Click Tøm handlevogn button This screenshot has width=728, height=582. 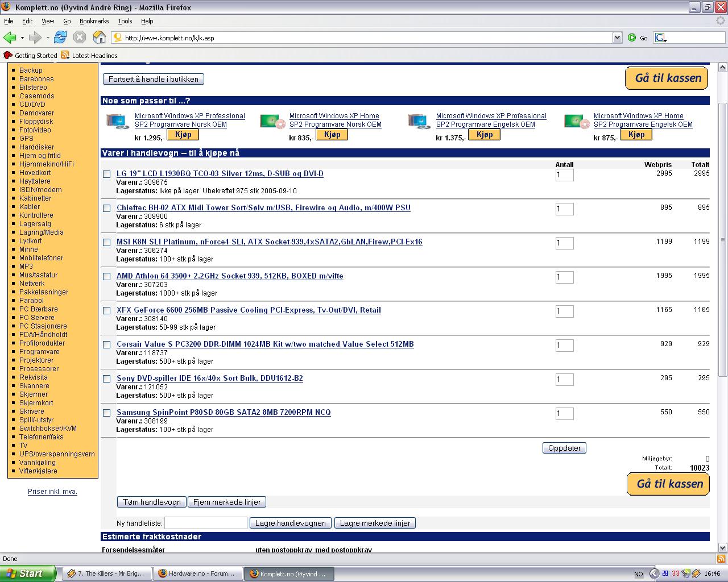(152, 502)
